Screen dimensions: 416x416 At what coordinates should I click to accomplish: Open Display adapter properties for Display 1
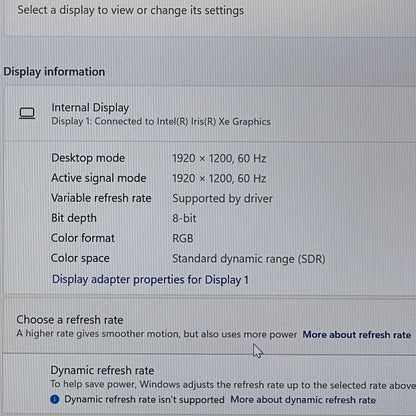(x=150, y=279)
